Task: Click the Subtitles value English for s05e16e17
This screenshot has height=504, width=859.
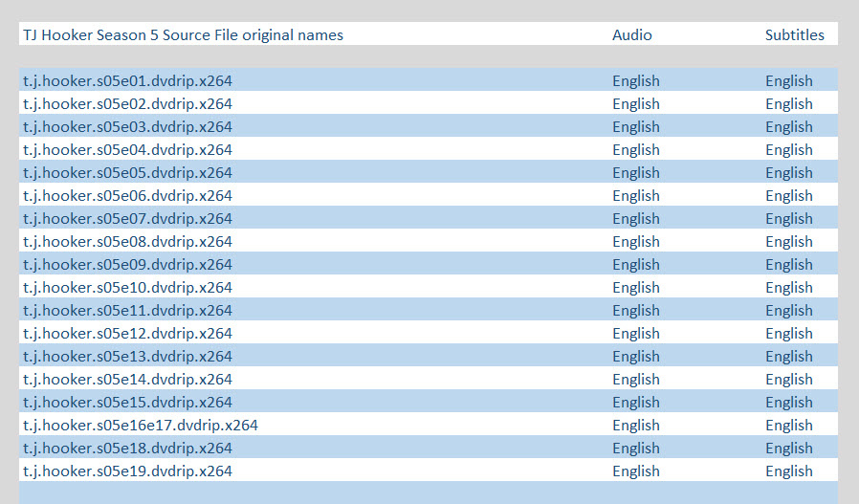Action: pos(789,427)
